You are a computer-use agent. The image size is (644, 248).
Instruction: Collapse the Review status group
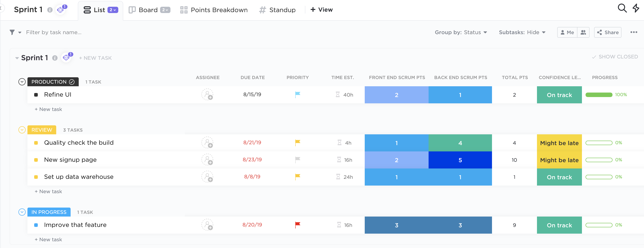point(22,130)
